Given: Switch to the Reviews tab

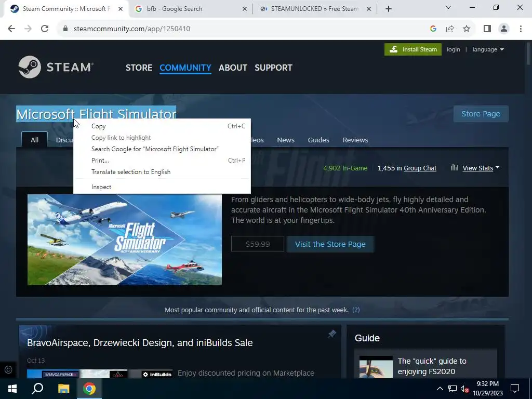Looking at the screenshot, I should [x=355, y=140].
